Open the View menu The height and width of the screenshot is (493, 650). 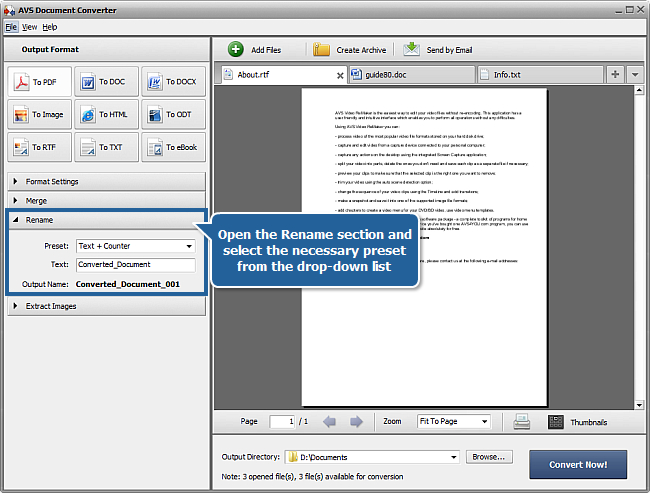click(29, 27)
